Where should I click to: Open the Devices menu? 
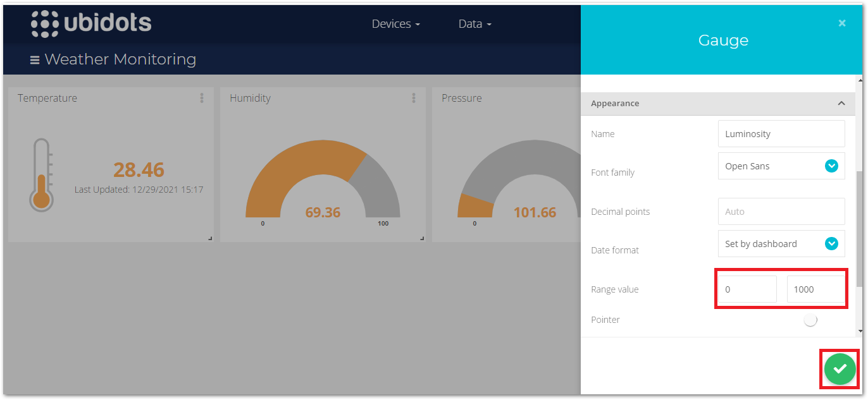395,24
